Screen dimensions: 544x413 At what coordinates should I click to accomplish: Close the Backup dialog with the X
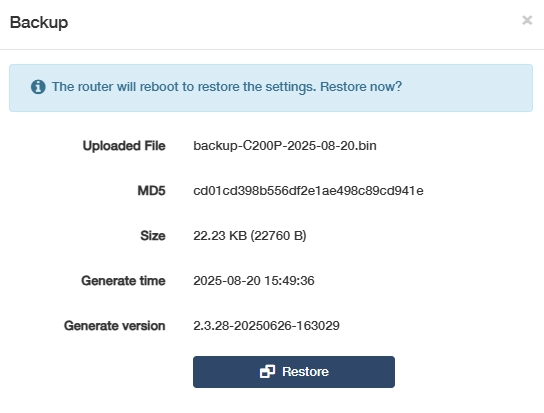click(527, 20)
